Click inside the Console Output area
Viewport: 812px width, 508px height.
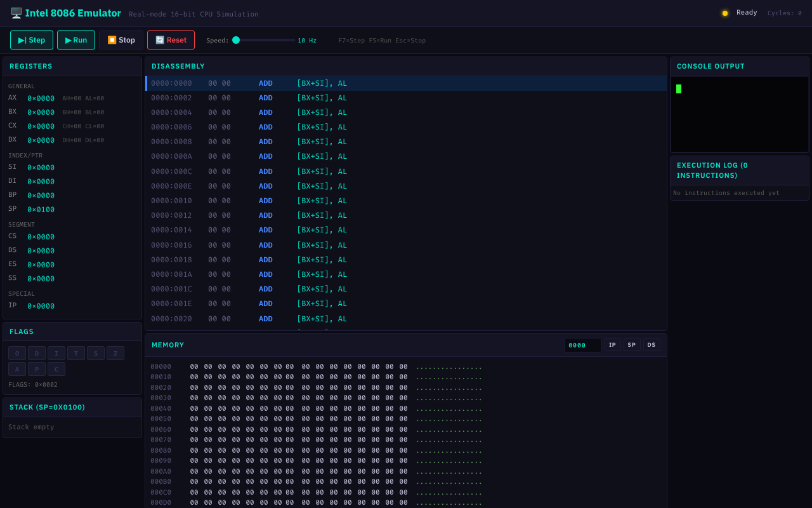click(x=740, y=114)
